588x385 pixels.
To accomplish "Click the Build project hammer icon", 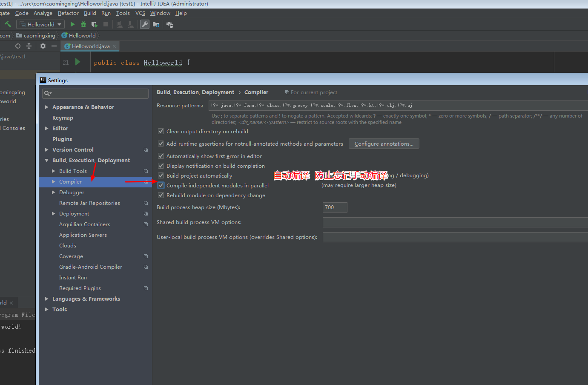I will [x=8, y=24].
